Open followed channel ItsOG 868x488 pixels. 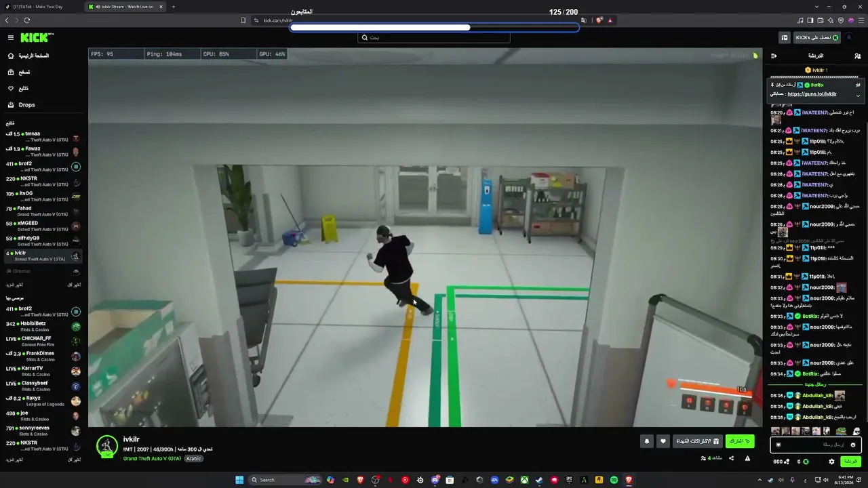click(x=43, y=196)
